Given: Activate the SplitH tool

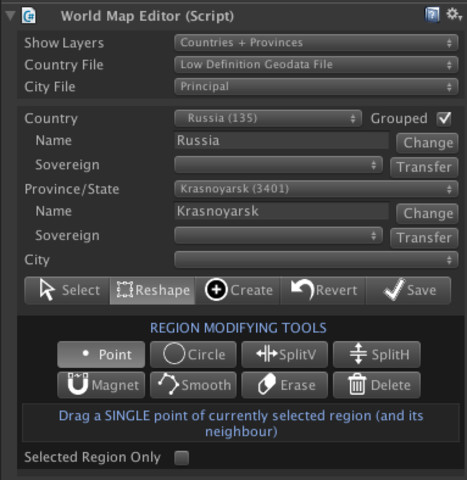Looking at the screenshot, I should [377, 354].
